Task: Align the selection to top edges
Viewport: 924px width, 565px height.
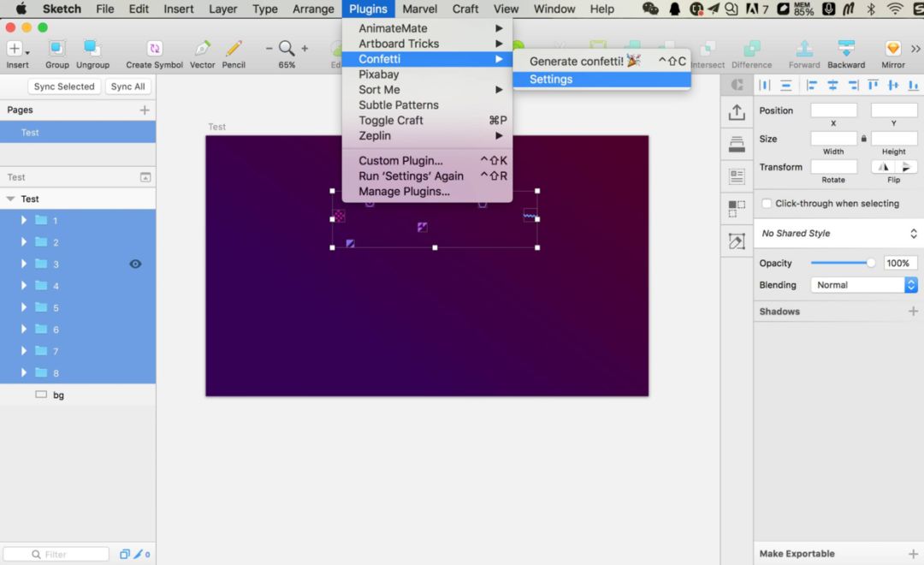Action: (x=873, y=86)
